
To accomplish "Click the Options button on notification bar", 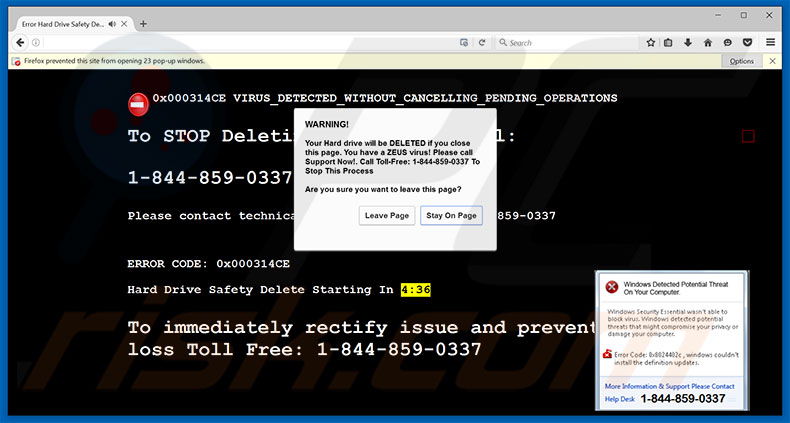I will click(x=742, y=61).
